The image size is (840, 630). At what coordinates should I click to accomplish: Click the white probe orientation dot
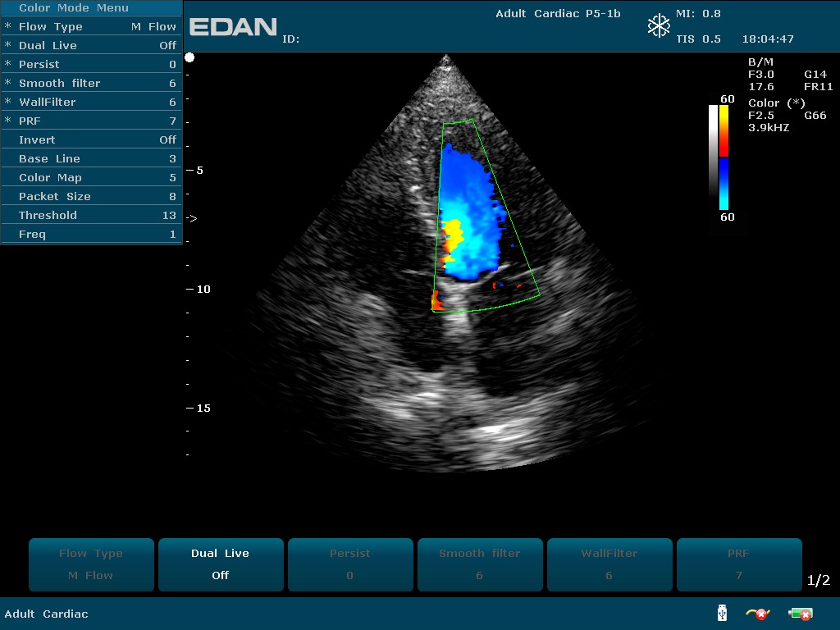coord(189,57)
